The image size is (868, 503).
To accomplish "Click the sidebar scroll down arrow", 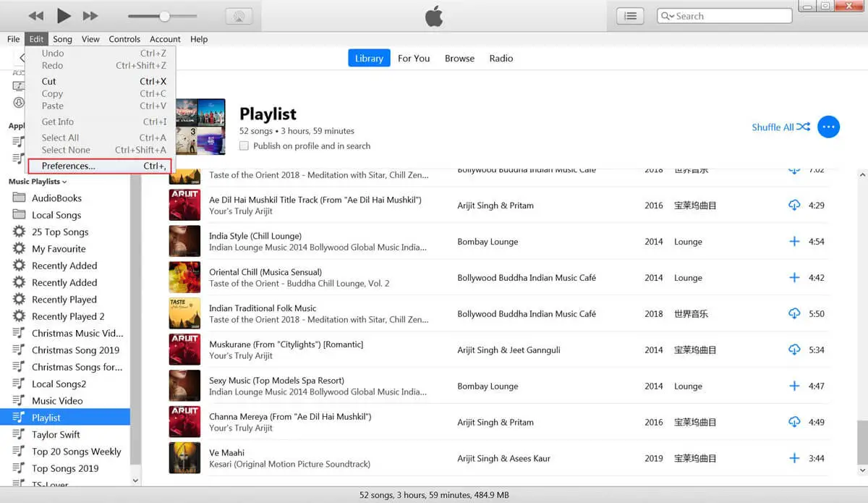I will (x=135, y=480).
